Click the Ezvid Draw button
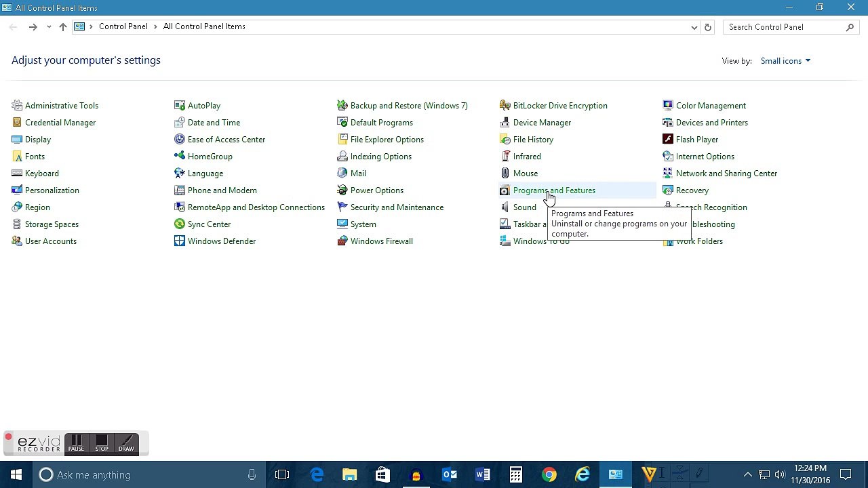 (x=126, y=444)
